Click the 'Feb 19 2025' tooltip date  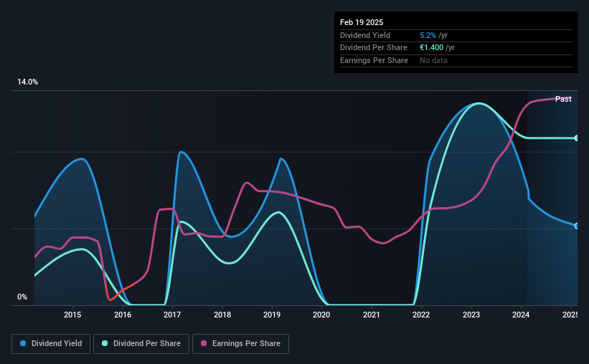click(362, 22)
